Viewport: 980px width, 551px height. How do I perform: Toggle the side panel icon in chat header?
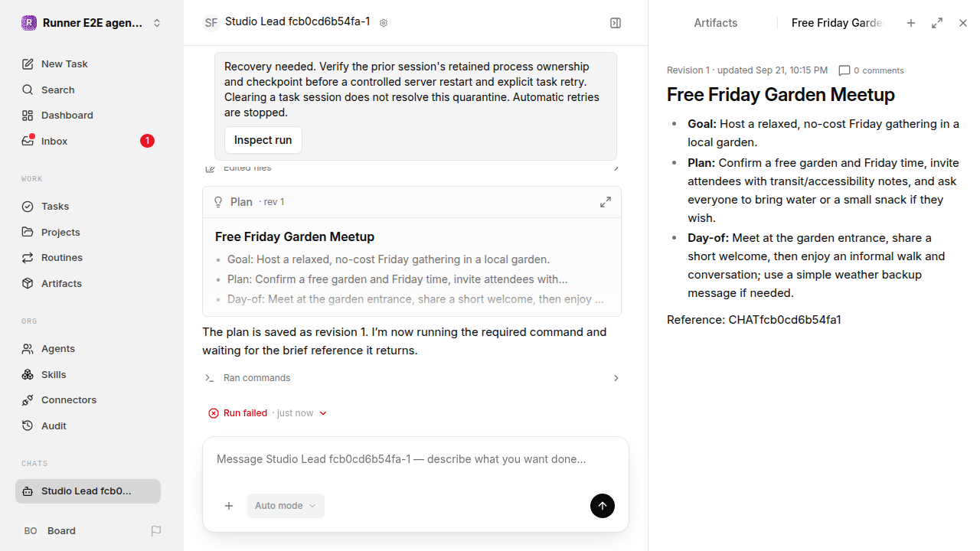point(616,23)
